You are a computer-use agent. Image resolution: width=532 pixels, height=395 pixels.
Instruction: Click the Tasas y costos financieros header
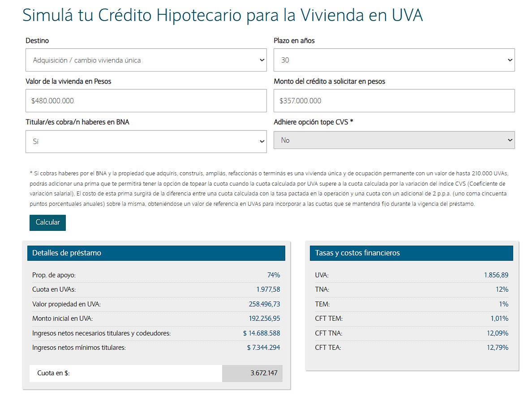coord(411,253)
